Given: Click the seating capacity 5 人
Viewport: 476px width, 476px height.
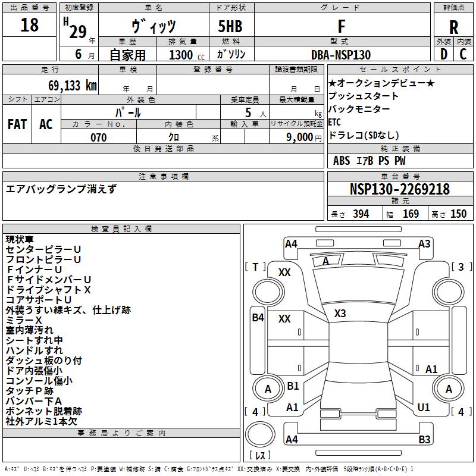Looking at the screenshot, I should pos(255,113).
